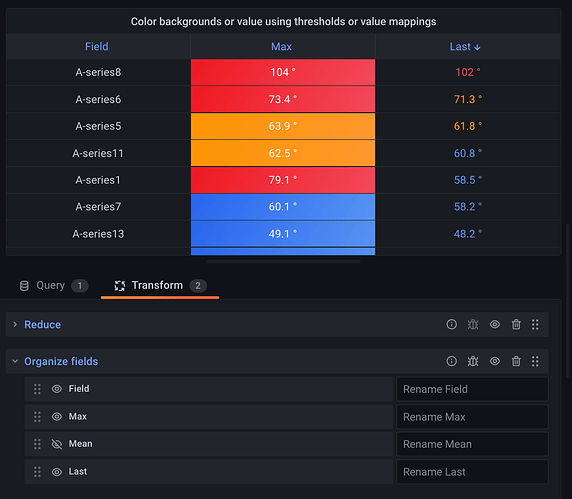Sort by the Max column header
This screenshot has height=499, width=572.
(281, 47)
